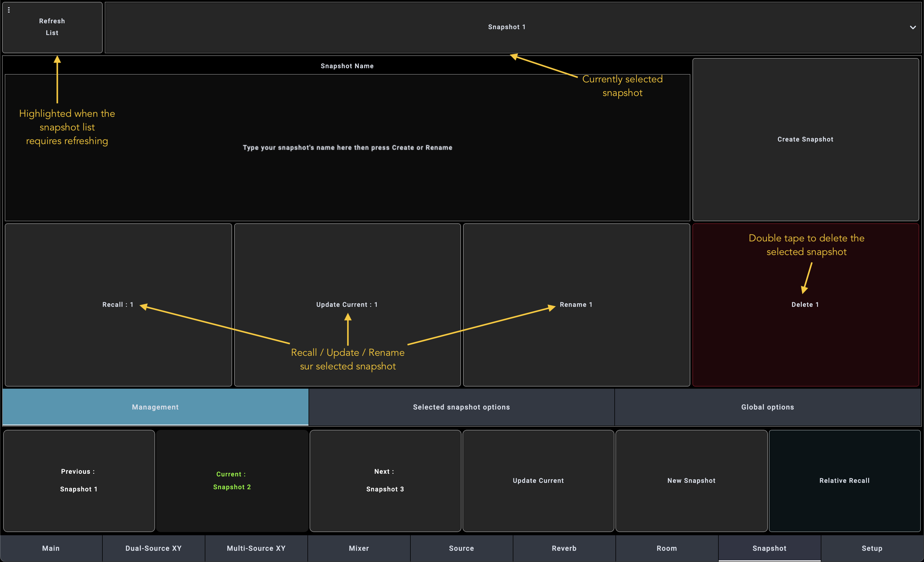Select Update Current : 1
This screenshot has width=924, height=562.
[x=347, y=304]
